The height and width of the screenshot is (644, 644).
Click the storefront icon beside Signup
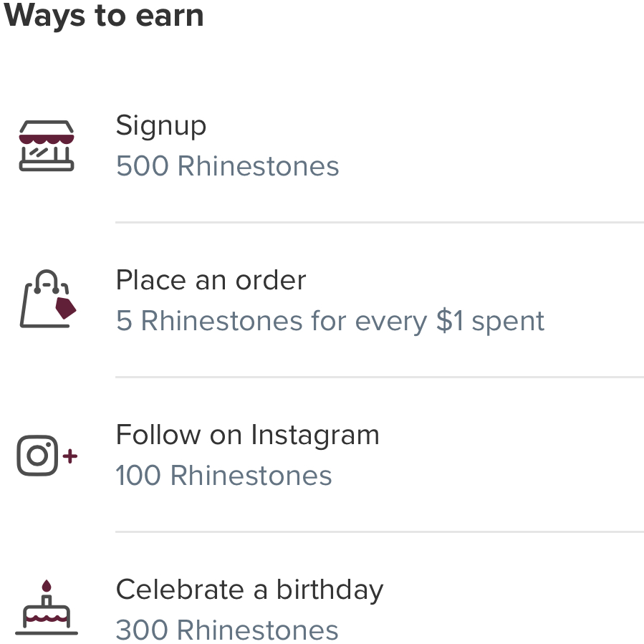pos(47,146)
